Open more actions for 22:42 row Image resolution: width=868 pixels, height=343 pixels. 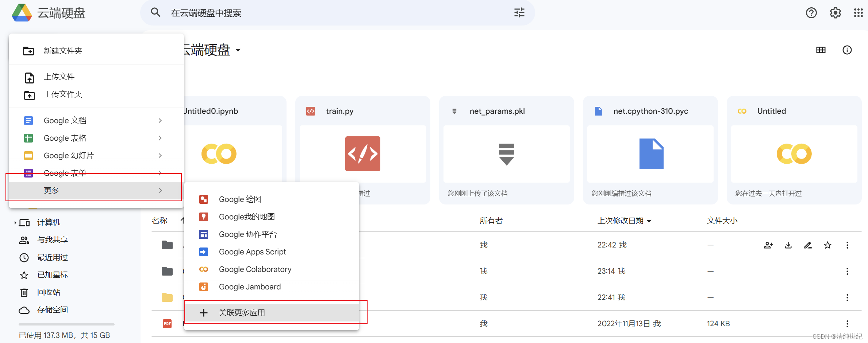[847, 245]
